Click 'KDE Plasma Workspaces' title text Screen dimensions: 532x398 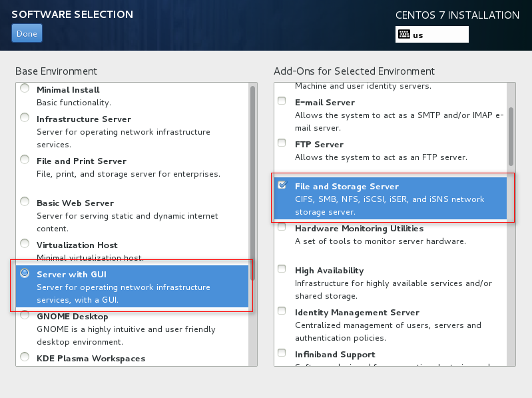click(91, 359)
